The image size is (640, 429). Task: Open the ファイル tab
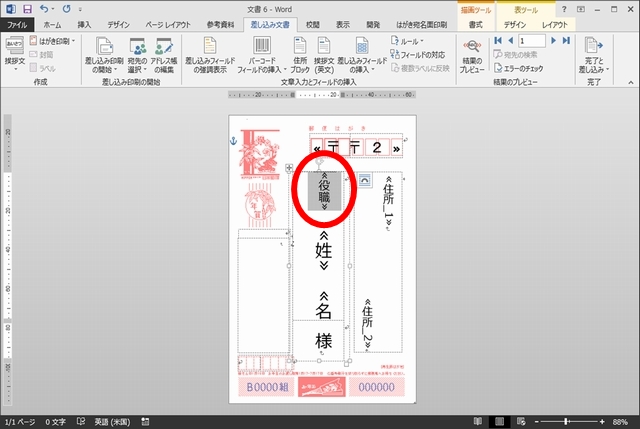[x=17, y=25]
